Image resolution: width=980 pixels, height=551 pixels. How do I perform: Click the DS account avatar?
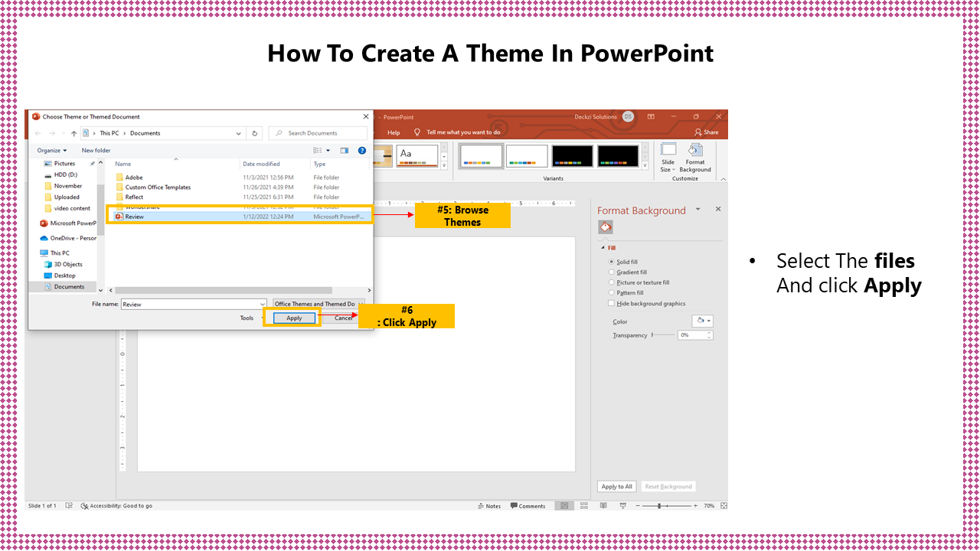(628, 117)
